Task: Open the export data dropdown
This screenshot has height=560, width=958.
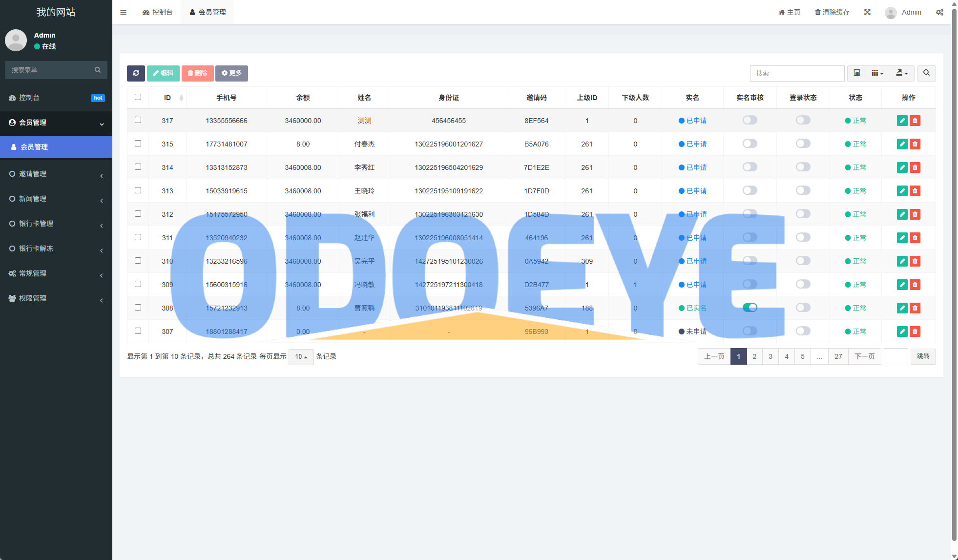Action: tap(902, 73)
